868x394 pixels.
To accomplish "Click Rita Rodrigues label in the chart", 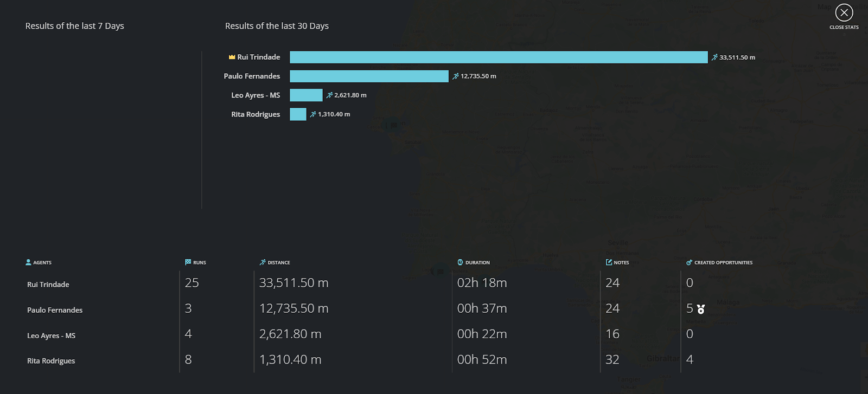I will coord(256,114).
